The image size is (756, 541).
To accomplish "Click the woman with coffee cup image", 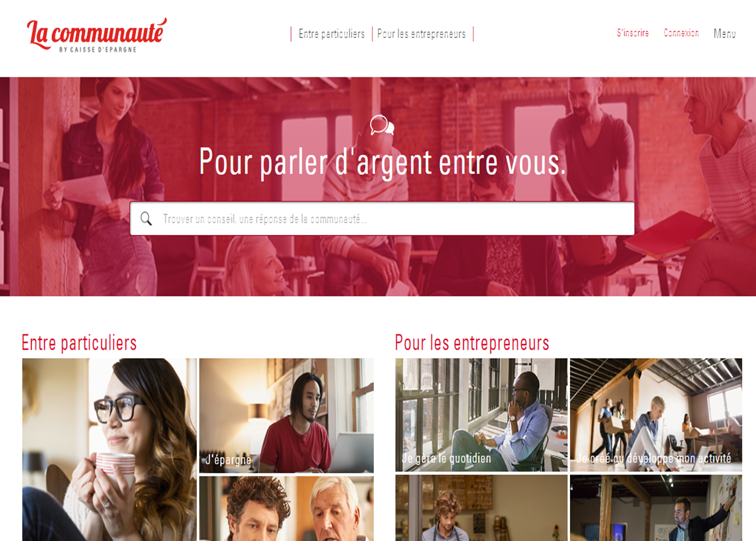I will 109,450.
